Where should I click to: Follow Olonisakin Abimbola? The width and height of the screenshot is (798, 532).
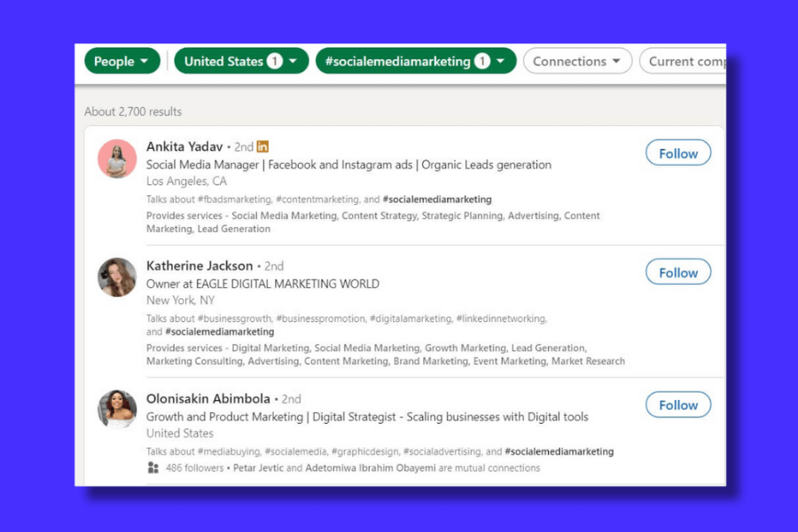point(677,404)
